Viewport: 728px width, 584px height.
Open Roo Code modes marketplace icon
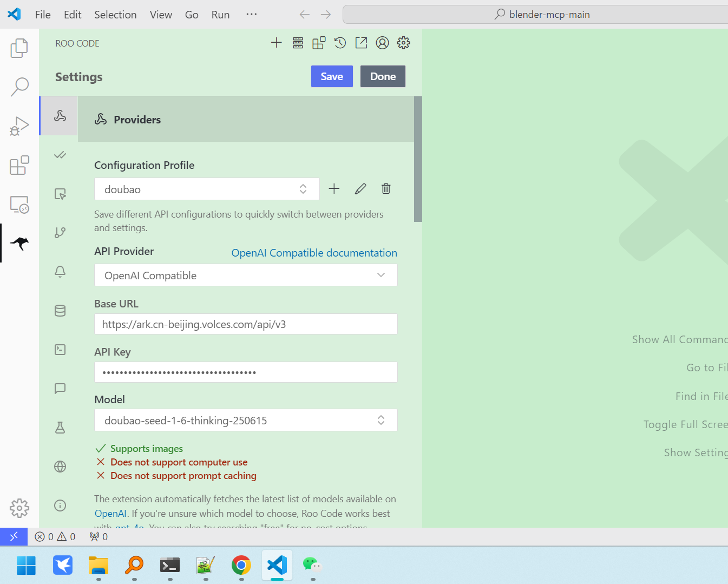pos(319,43)
